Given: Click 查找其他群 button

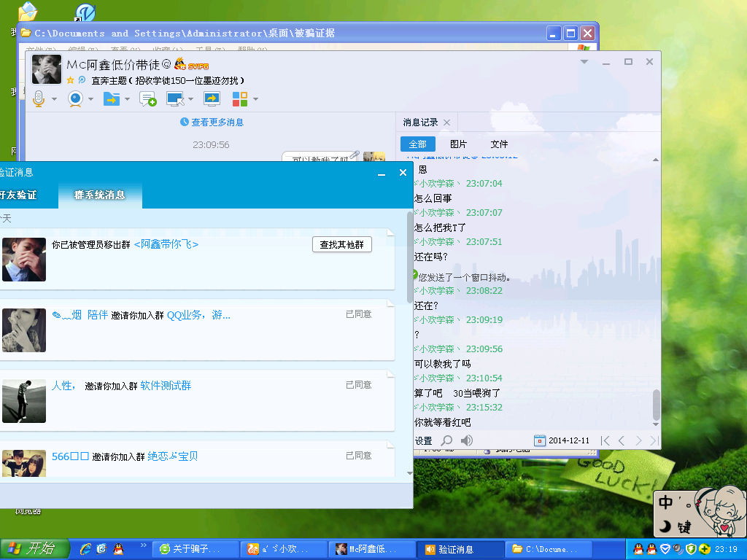Looking at the screenshot, I should pyautogui.click(x=342, y=245).
